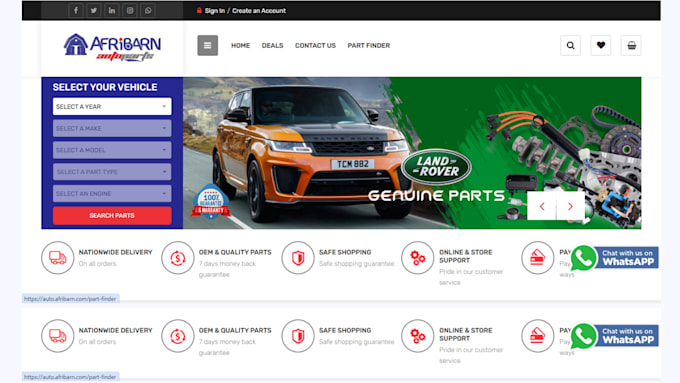Screen dimensions: 680x383
Task: Click the search magnifier icon
Action: pos(570,45)
